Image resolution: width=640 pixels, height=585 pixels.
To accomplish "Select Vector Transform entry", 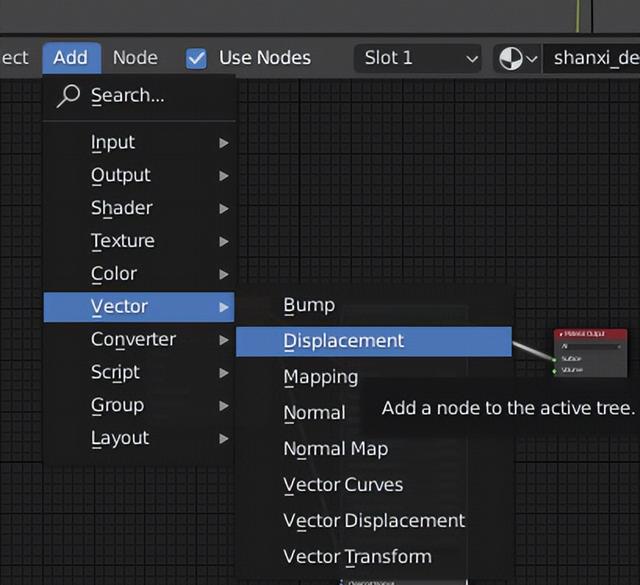I will (357, 557).
